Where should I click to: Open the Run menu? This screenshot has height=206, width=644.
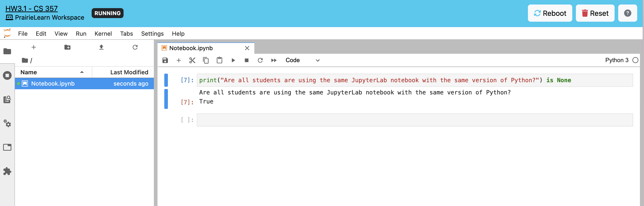tap(81, 33)
